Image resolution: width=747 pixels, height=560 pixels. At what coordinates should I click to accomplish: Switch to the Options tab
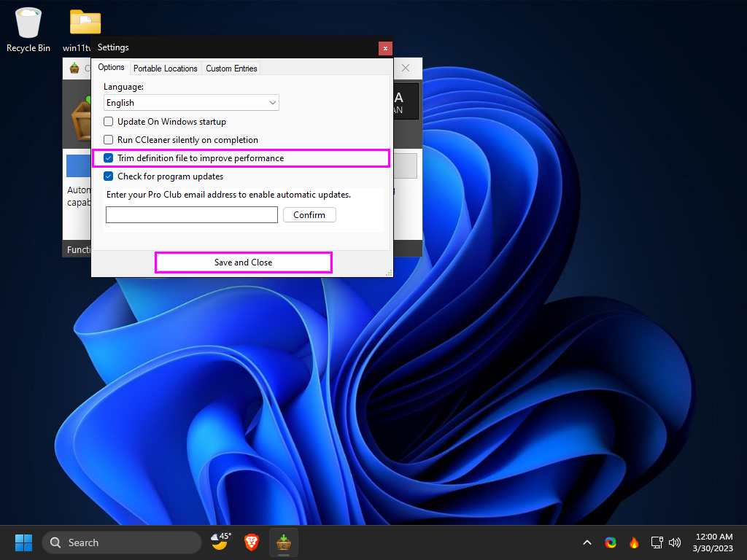(x=111, y=67)
